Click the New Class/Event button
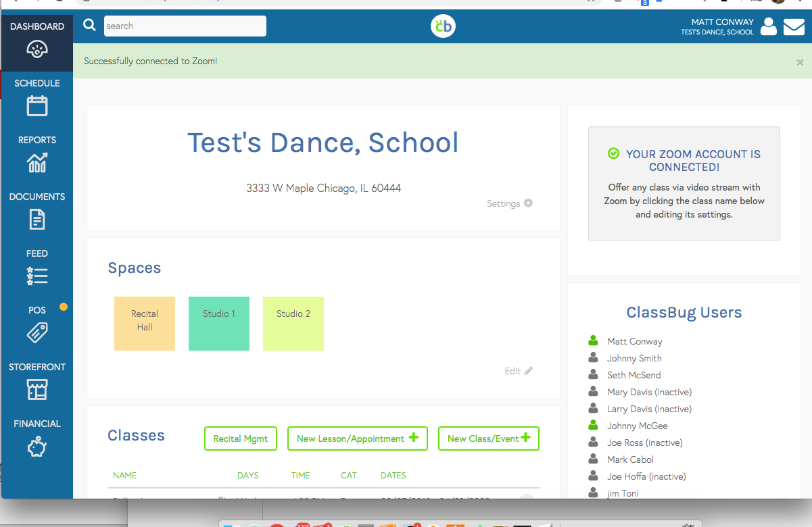The image size is (812, 527). tap(488, 438)
